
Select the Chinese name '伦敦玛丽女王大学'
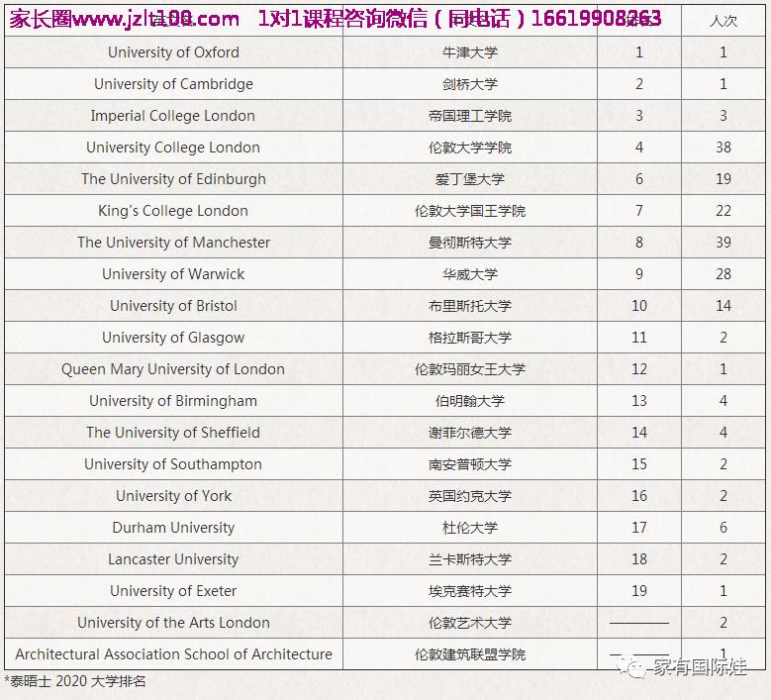470,369
